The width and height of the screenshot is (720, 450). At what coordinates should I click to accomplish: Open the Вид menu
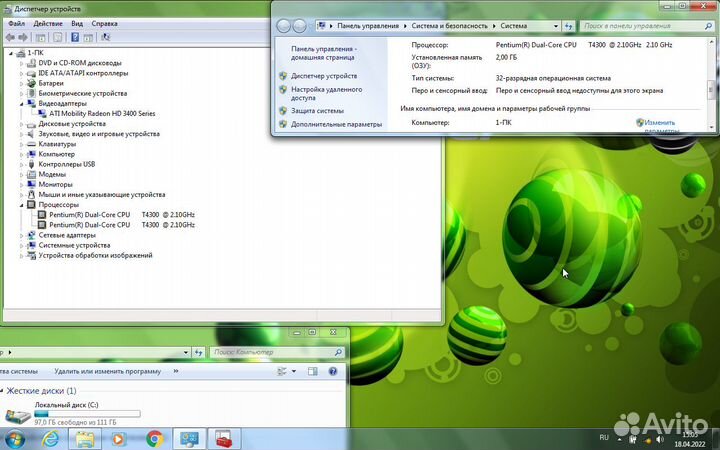tap(77, 23)
